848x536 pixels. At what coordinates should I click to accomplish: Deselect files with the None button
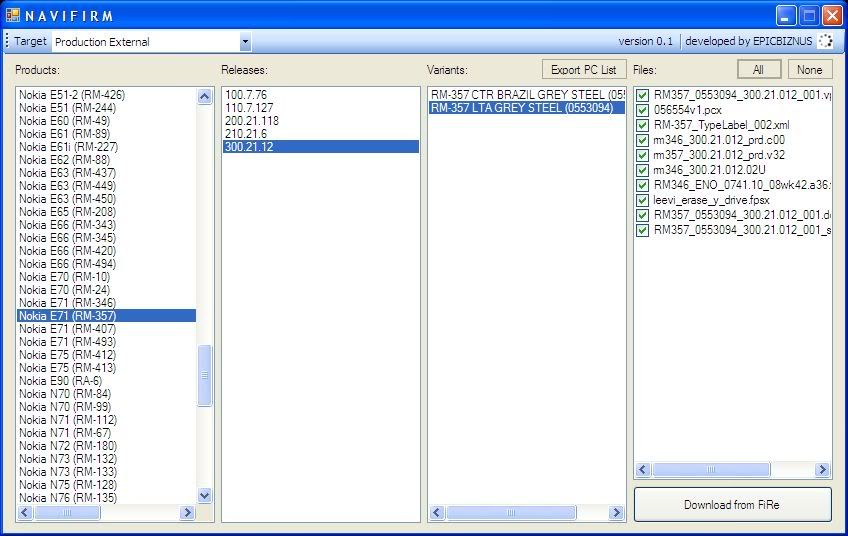(809, 70)
